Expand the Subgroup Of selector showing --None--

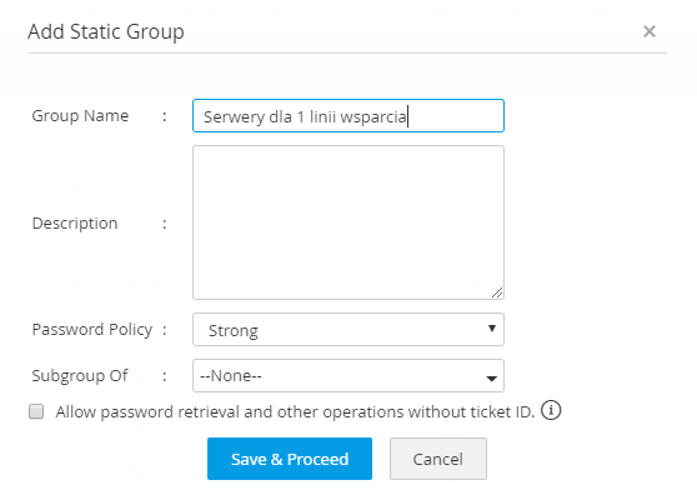pyautogui.click(x=347, y=376)
